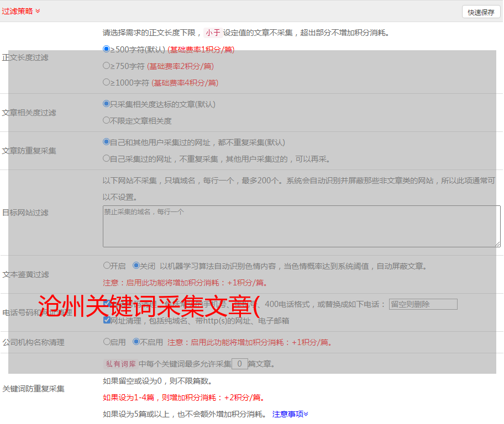Click the 快速保存 button

481,12
